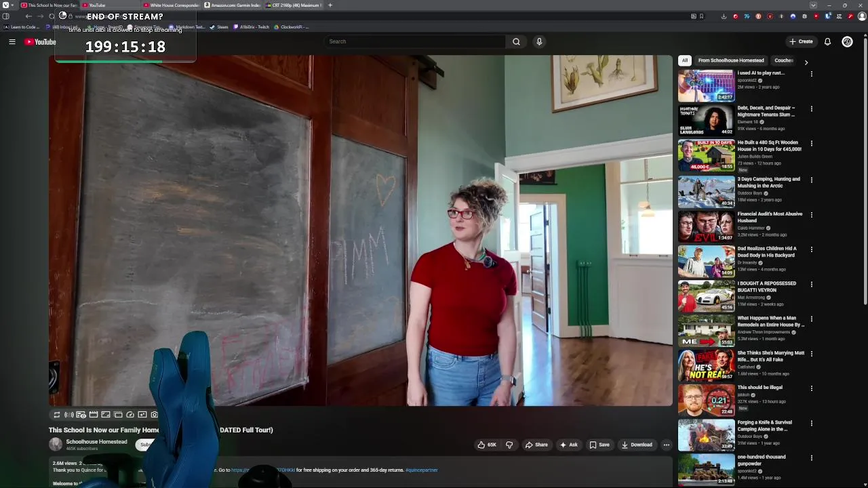
Task: Open options for '480 Sq Ft Wooden House' video
Action: [811, 144]
